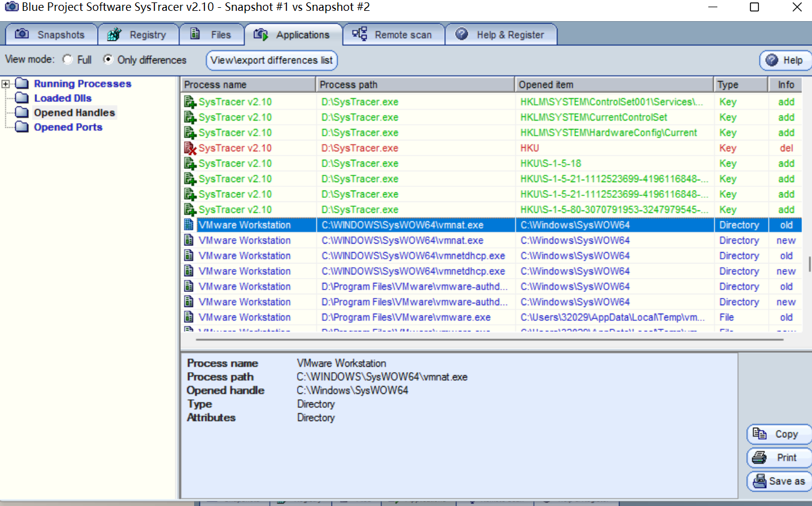The width and height of the screenshot is (812, 506).
Task: Click the icon of vmnat.exe row marked new
Action: click(189, 240)
